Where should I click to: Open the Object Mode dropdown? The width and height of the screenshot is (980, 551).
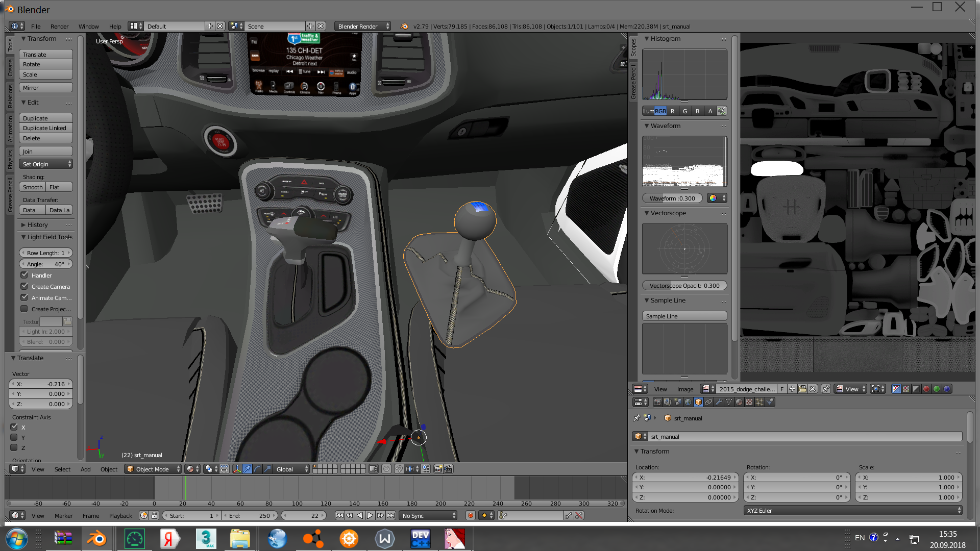point(153,469)
